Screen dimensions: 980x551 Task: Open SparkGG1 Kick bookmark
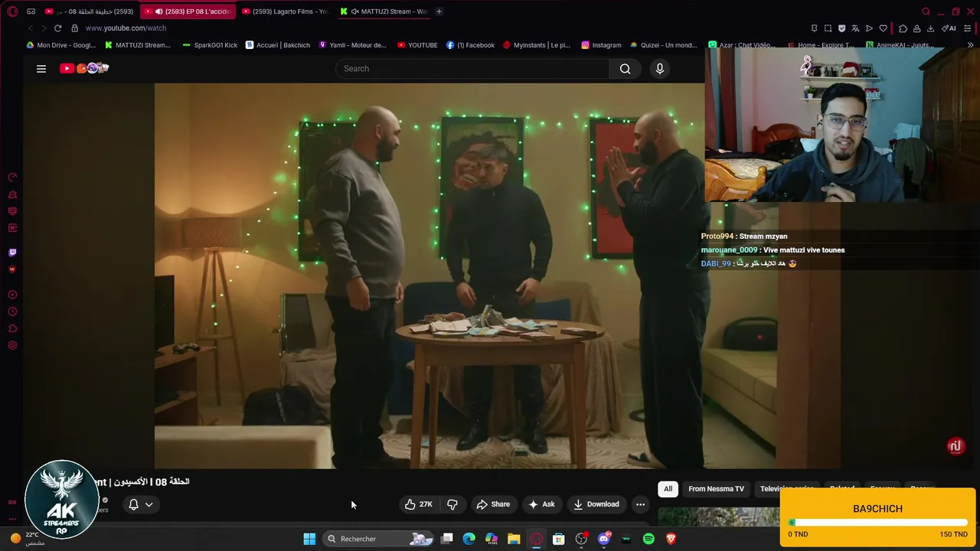(210, 45)
